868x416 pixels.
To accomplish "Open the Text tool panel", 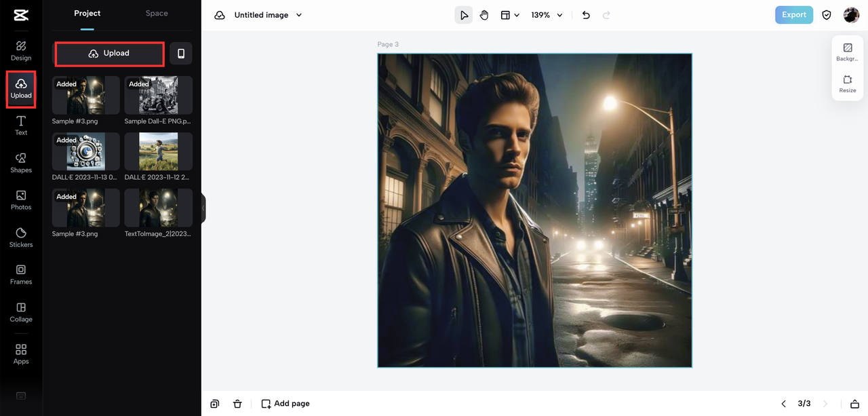I will click(21, 126).
